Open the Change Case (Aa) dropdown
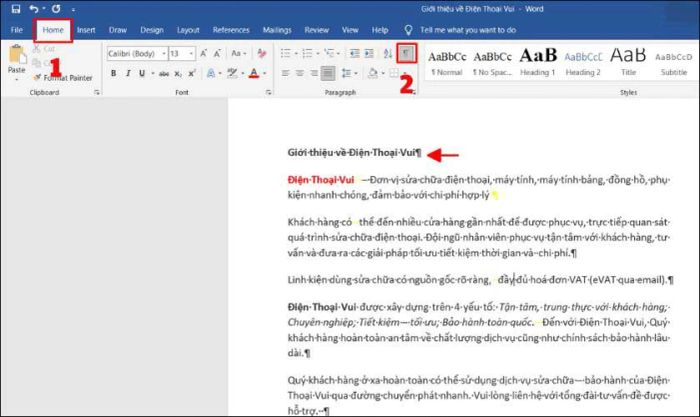700x417 pixels. (238, 54)
